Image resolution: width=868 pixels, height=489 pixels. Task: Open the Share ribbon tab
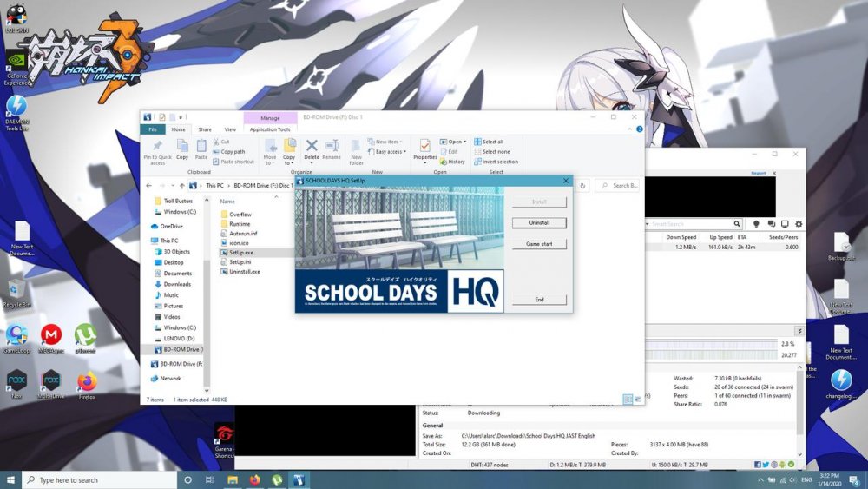tap(205, 129)
